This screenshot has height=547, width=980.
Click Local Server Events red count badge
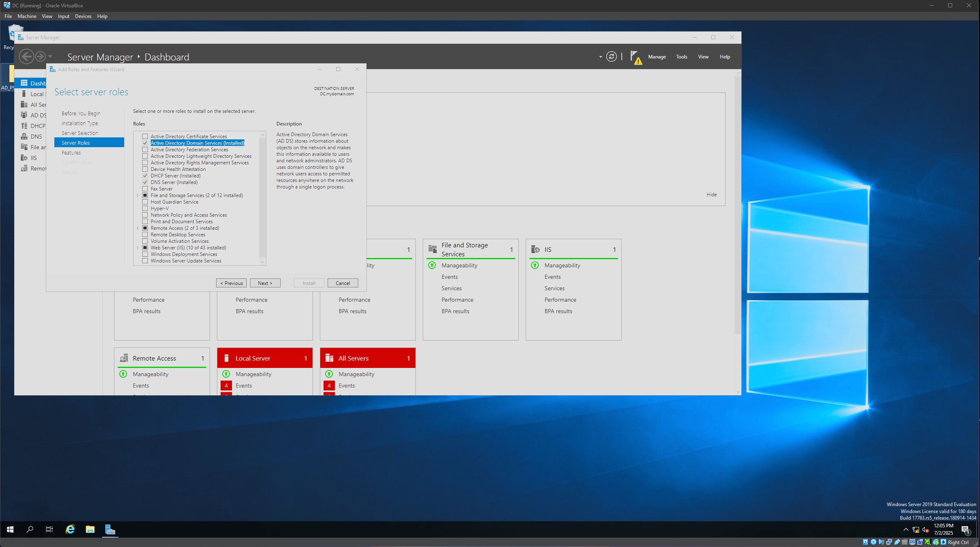click(x=226, y=386)
